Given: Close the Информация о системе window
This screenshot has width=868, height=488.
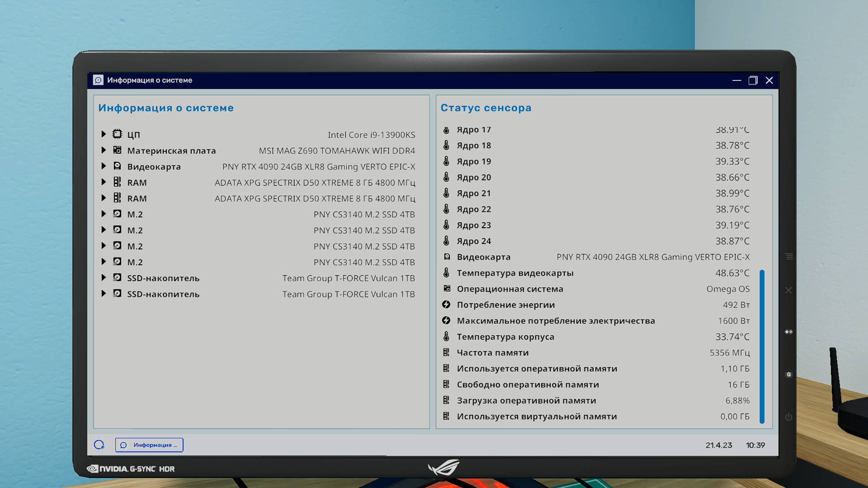Looking at the screenshot, I should tap(769, 80).
